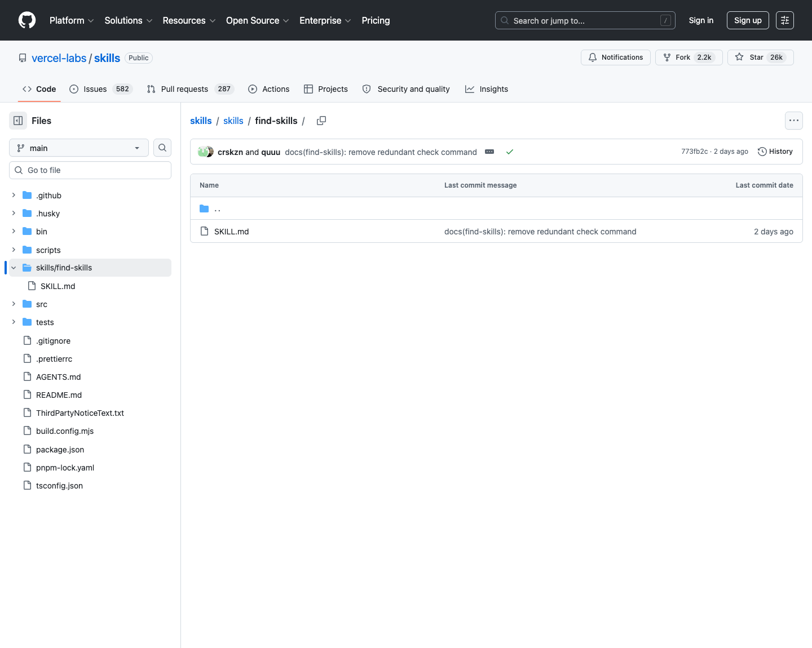
Task: Open pnpm-lock.yaml in the file tree
Action: point(90,467)
